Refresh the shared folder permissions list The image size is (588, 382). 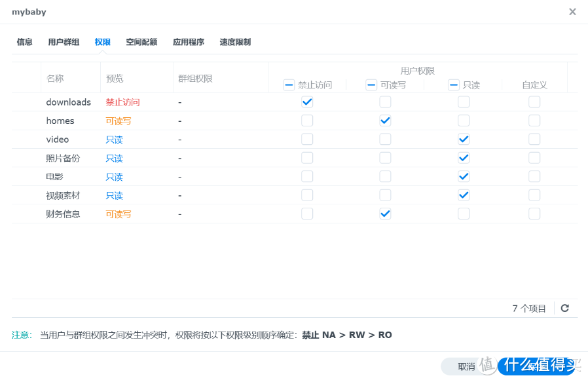(x=564, y=308)
